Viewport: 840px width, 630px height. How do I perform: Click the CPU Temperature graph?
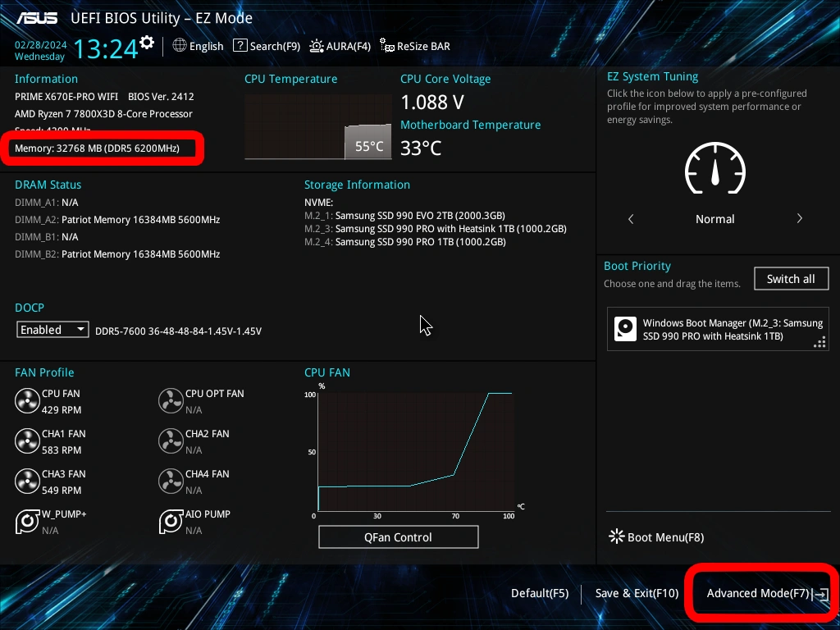click(x=318, y=127)
